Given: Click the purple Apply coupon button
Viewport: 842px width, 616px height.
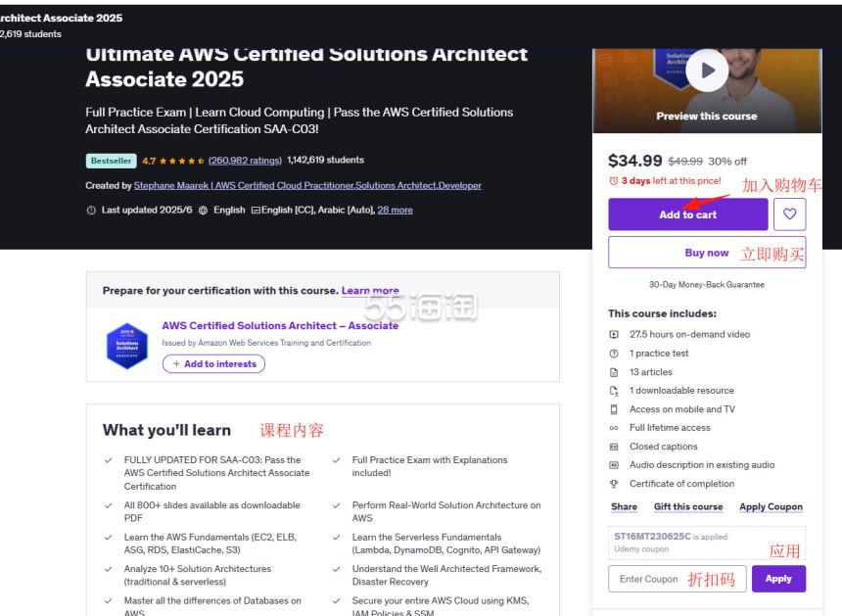Looking at the screenshot, I should tap(778, 579).
